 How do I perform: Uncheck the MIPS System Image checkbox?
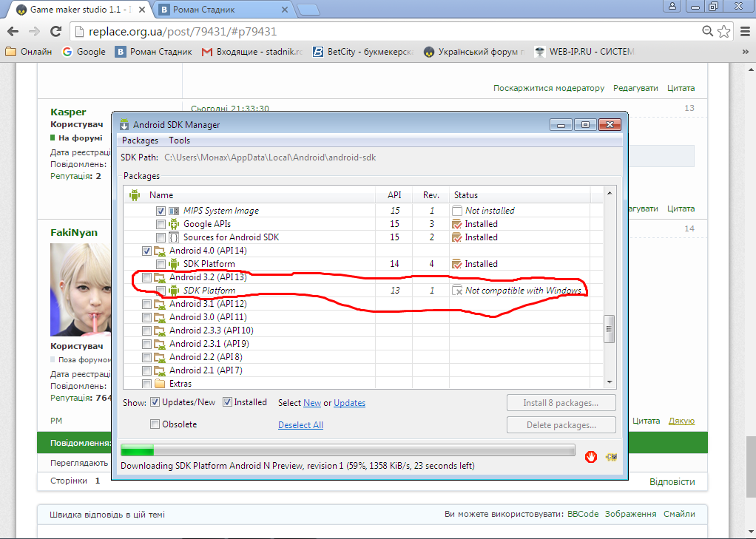pos(161,211)
